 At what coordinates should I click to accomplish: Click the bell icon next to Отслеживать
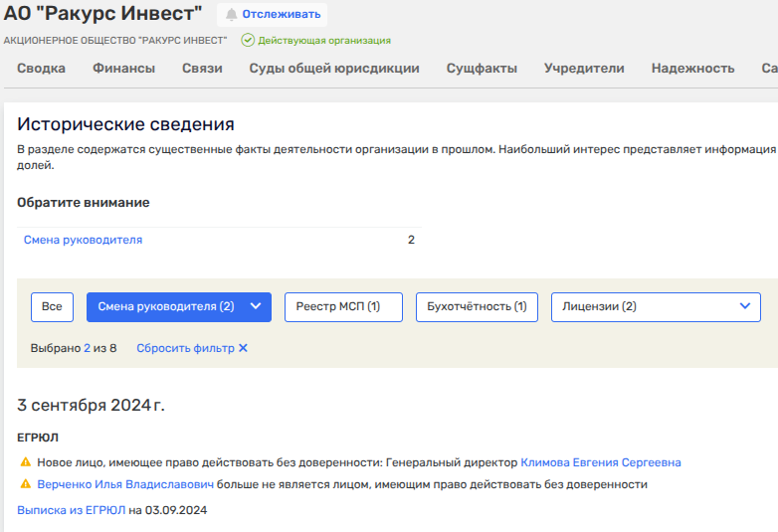point(232,15)
